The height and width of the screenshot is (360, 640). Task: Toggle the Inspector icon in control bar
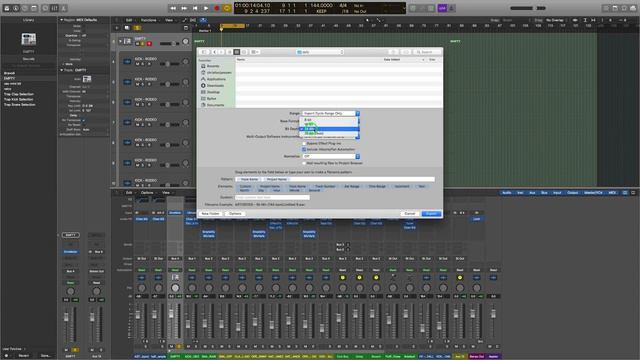pyautogui.click(x=16, y=8)
